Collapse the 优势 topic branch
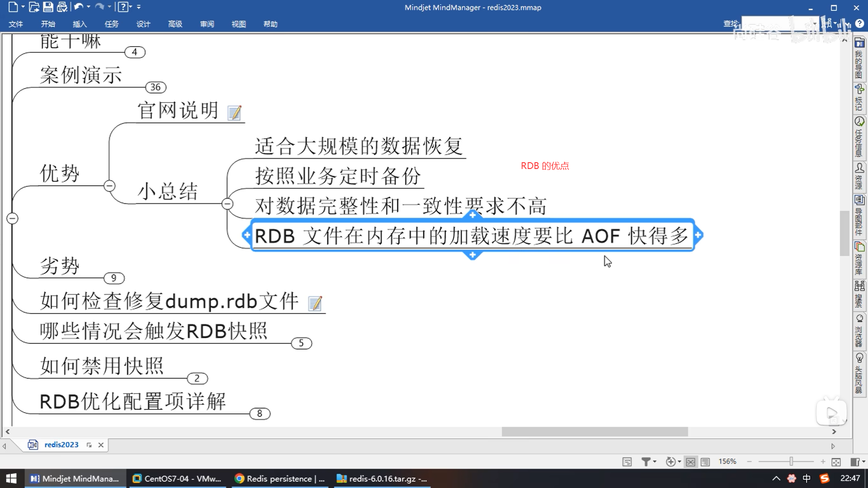The width and height of the screenshot is (868, 488). (x=109, y=186)
